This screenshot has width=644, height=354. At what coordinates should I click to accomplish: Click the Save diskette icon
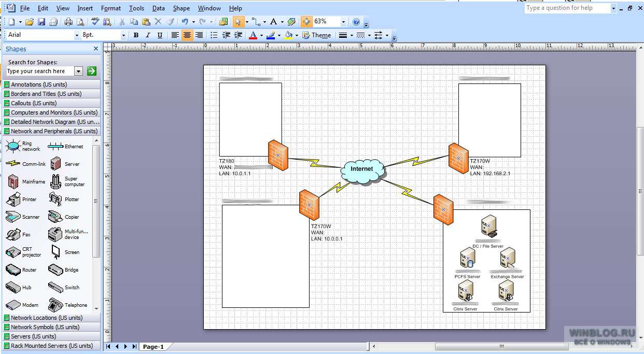pyautogui.click(x=41, y=22)
